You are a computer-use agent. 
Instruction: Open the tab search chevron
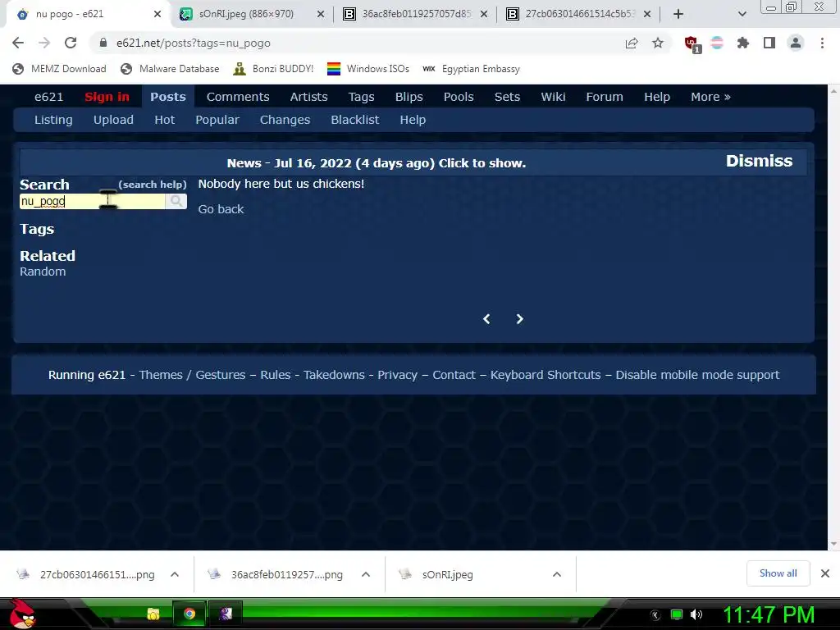(x=742, y=14)
